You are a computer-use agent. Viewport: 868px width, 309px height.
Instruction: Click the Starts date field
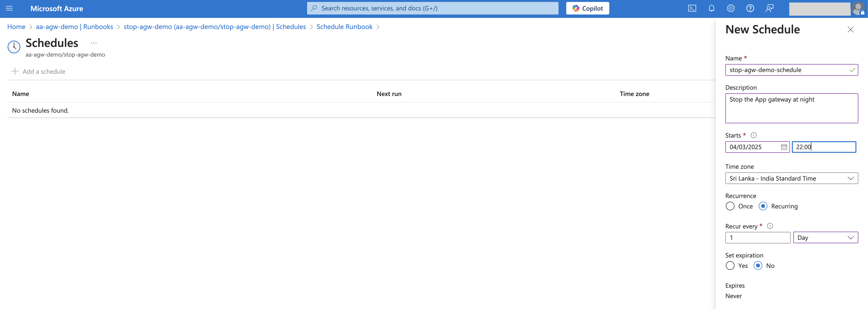click(758, 147)
